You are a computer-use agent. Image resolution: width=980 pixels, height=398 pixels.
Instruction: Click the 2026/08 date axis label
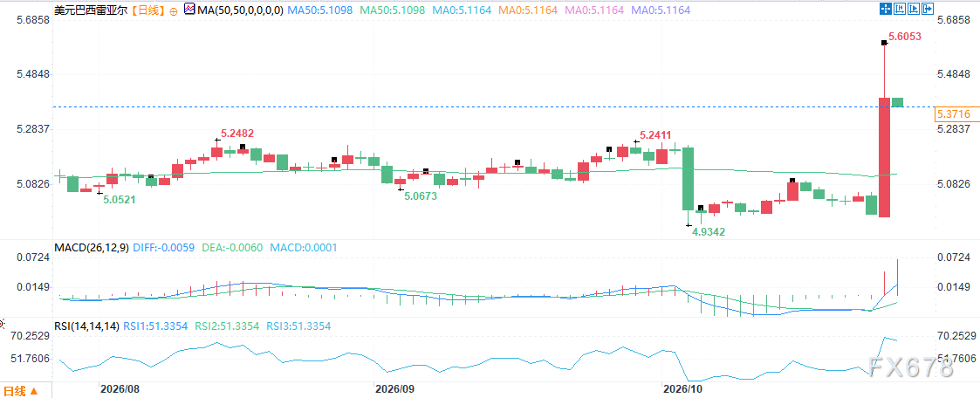pos(120,388)
